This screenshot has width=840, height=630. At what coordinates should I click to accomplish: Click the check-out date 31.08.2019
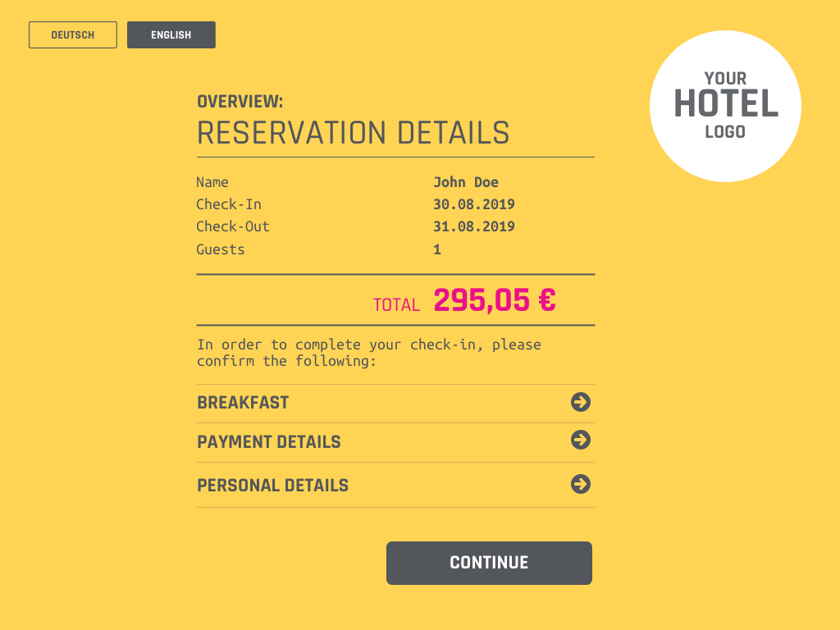coord(474,226)
